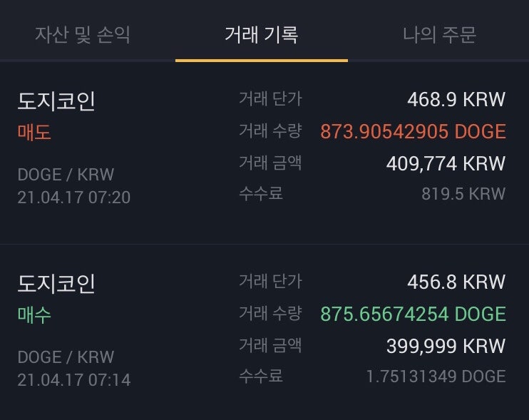Click the 21.04.17 07:14 timestamp
Image resolution: width=529 pixels, height=420 pixels.
click(74, 380)
